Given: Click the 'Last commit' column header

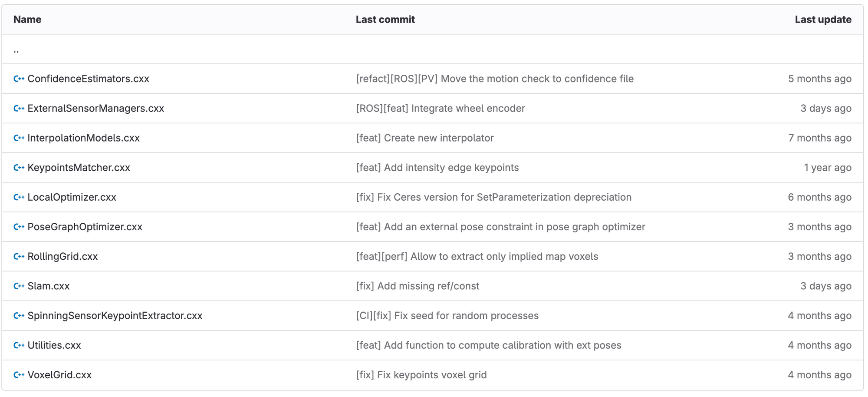Looking at the screenshot, I should point(385,20).
